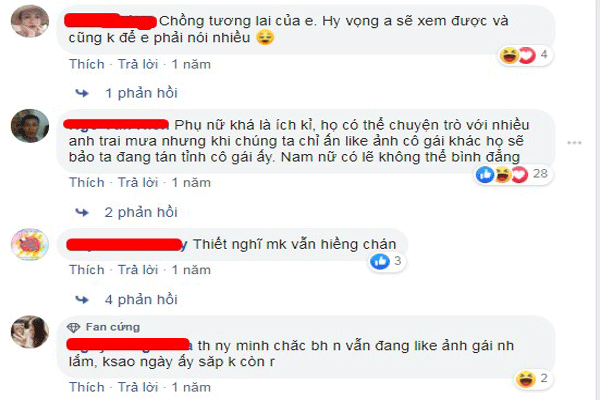This screenshot has width=600, height=400.
Task: Click the reply arrow icon beside "4 phản hồi"
Action: (82, 299)
